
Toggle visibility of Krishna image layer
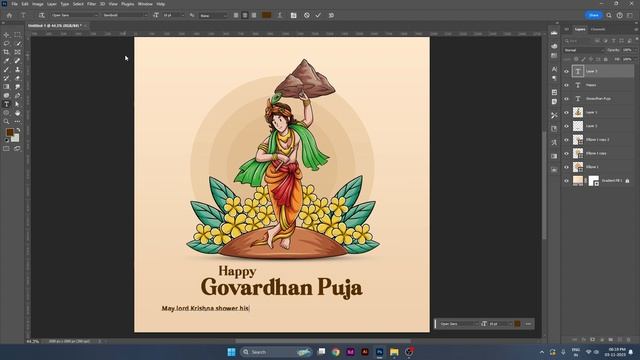coord(567,113)
